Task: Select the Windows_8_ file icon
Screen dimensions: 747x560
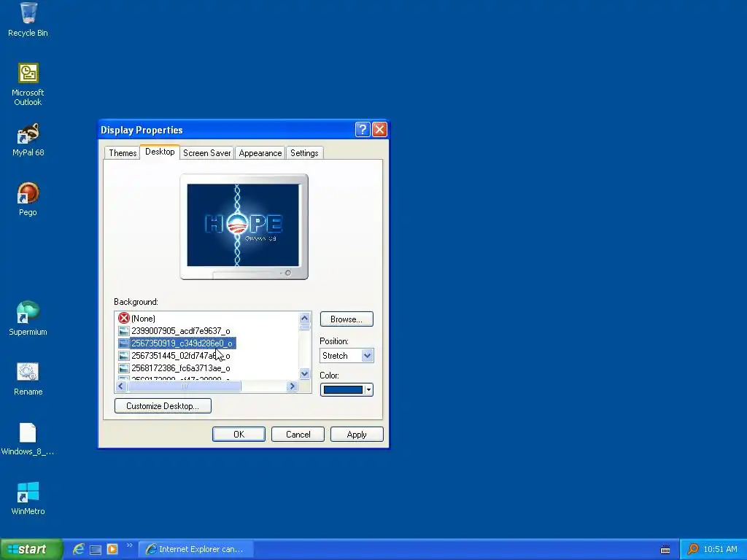Action: [28, 439]
